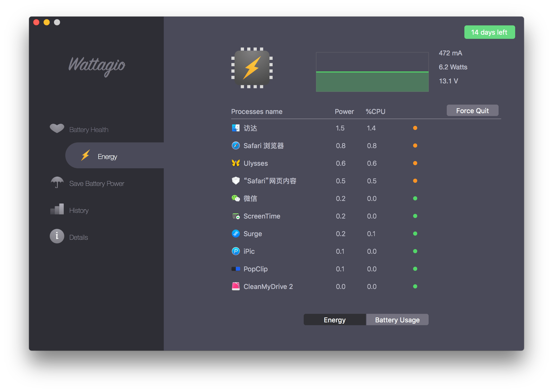Image resolution: width=553 pixels, height=392 pixels.
Task: Click the green status dot for Surge
Action: 415,234
